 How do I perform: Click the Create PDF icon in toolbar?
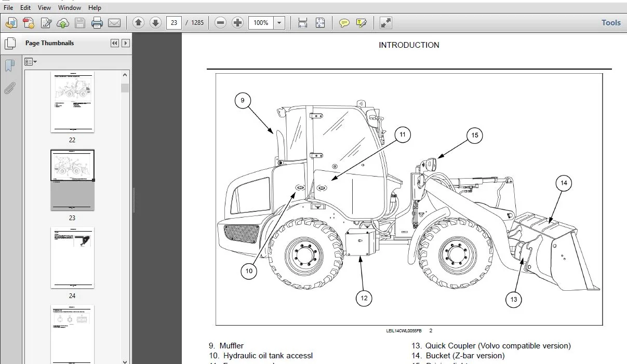pos(11,23)
